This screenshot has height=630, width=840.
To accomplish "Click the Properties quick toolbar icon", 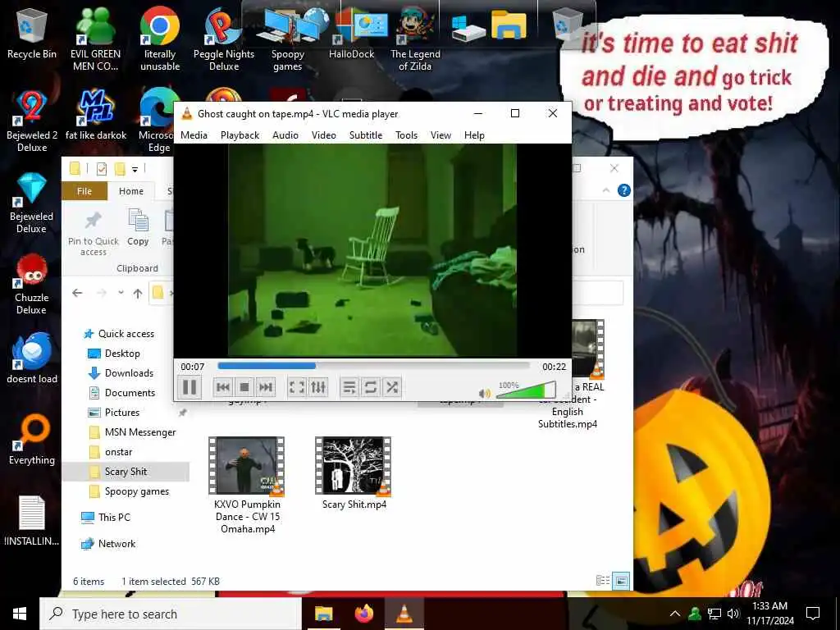I will click(x=101, y=169).
